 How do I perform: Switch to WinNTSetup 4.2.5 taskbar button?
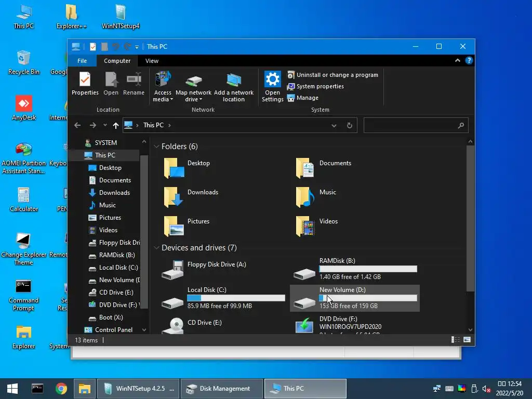pyautogui.click(x=139, y=389)
